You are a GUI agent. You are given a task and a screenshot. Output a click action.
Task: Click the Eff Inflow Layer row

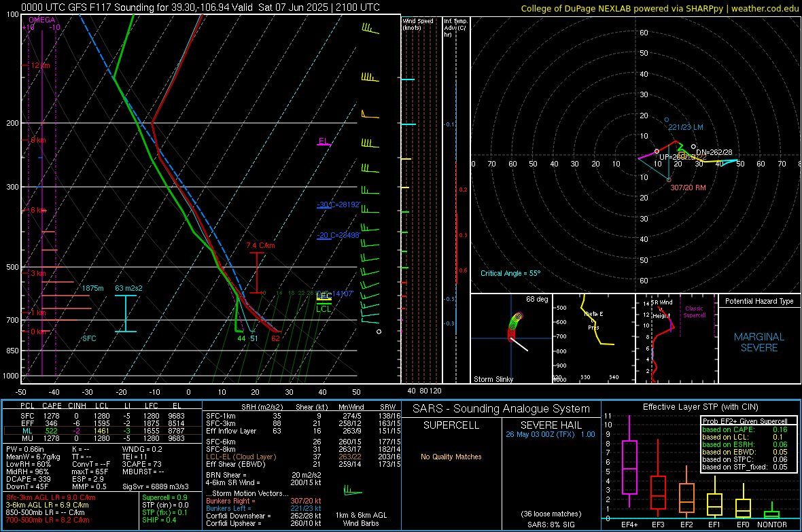pyautogui.click(x=302, y=431)
